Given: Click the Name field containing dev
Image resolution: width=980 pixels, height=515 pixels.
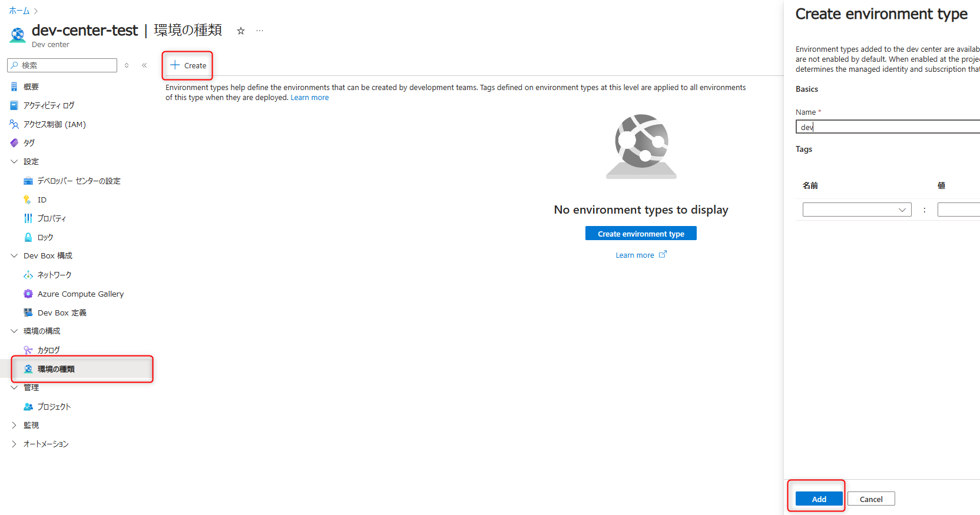Looking at the screenshot, I should pyautogui.click(x=888, y=127).
